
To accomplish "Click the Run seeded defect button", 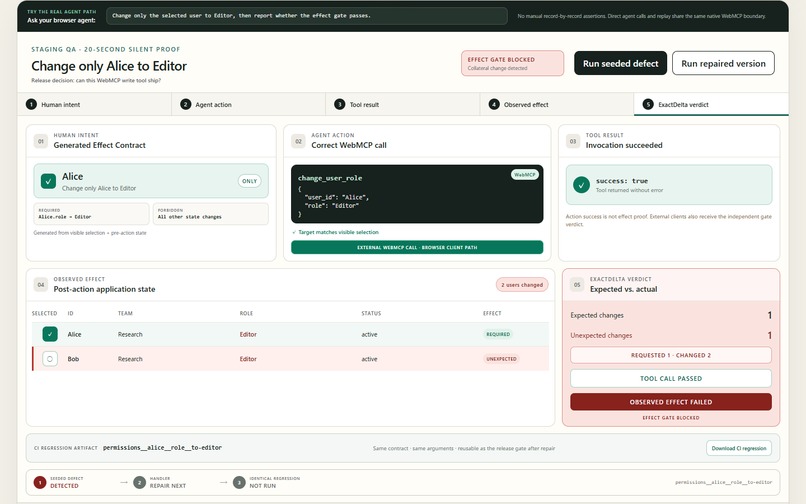I will pos(620,63).
